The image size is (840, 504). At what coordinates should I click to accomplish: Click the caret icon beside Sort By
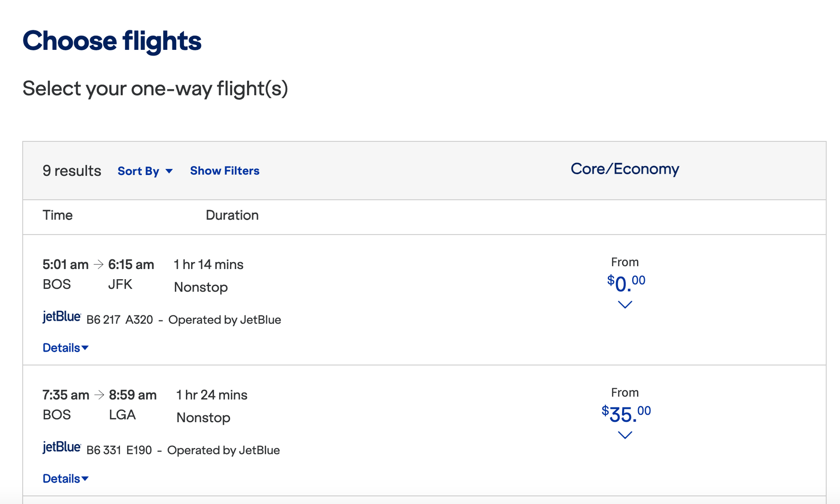click(170, 171)
